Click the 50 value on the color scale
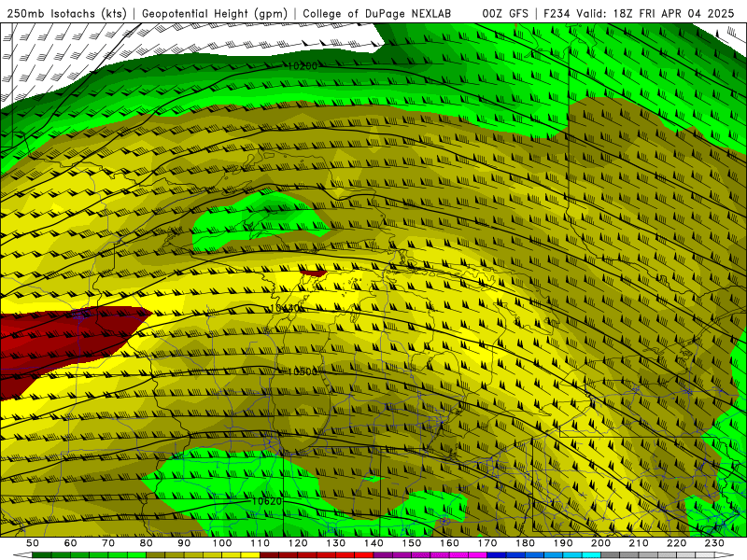Image resolution: width=747 pixels, height=560 pixels. 33,543
